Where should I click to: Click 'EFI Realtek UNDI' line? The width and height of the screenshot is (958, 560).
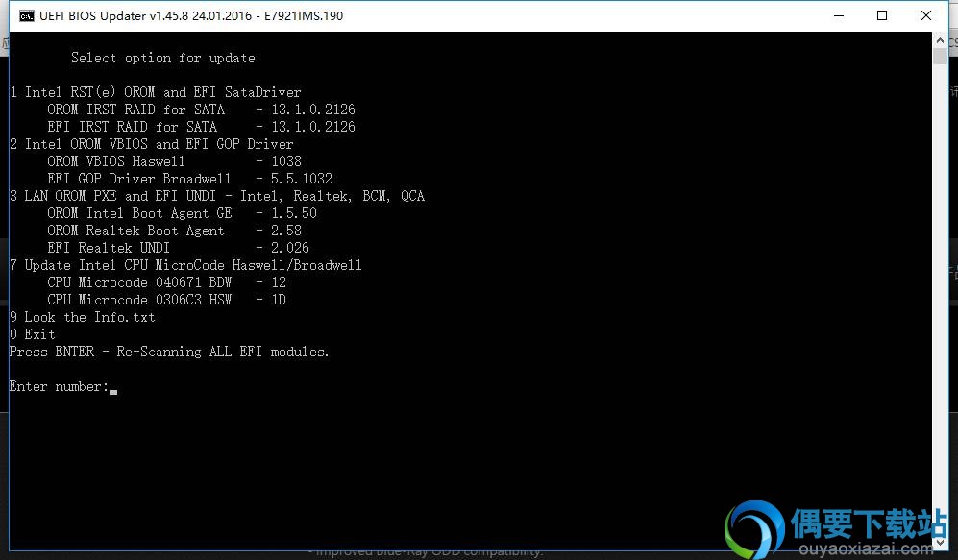point(178,248)
